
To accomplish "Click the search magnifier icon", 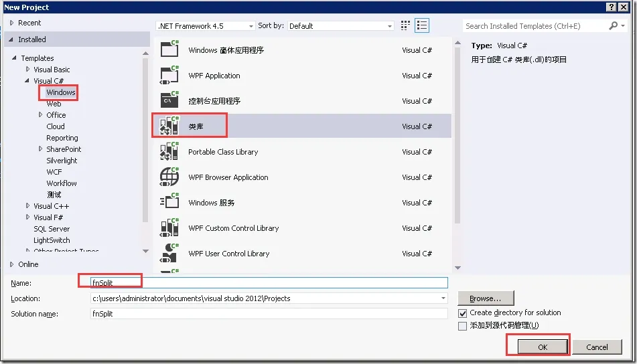I will point(614,25).
